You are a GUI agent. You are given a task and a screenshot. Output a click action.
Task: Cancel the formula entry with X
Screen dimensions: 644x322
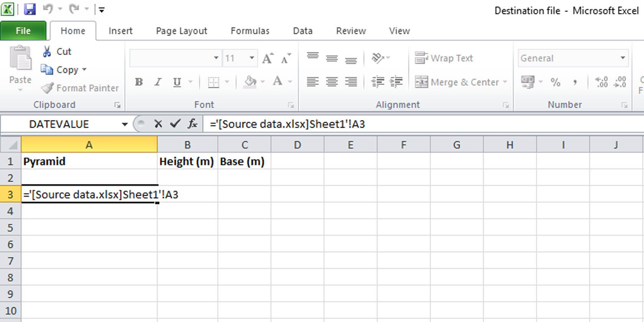(x=158, y=124)
